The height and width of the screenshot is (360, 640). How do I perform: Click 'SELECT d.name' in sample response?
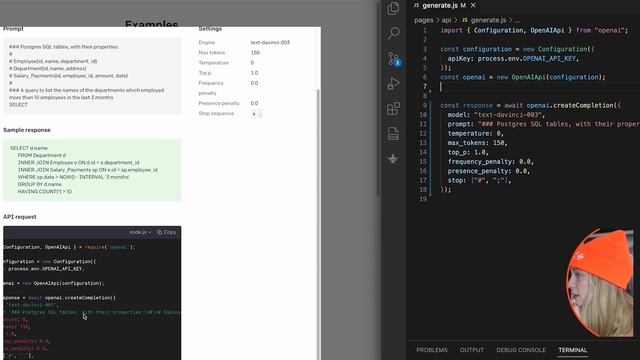[29, 148]
